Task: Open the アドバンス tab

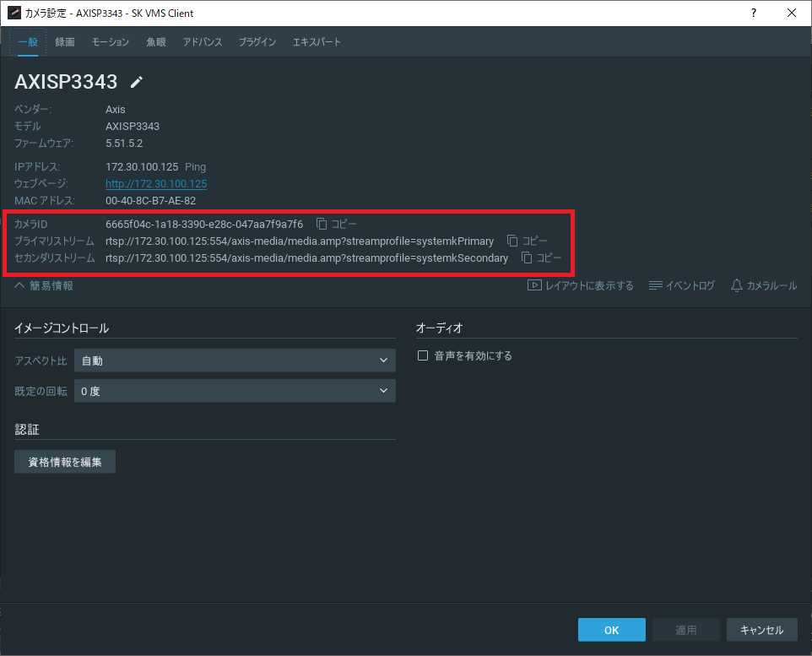Action: [203, 42]
